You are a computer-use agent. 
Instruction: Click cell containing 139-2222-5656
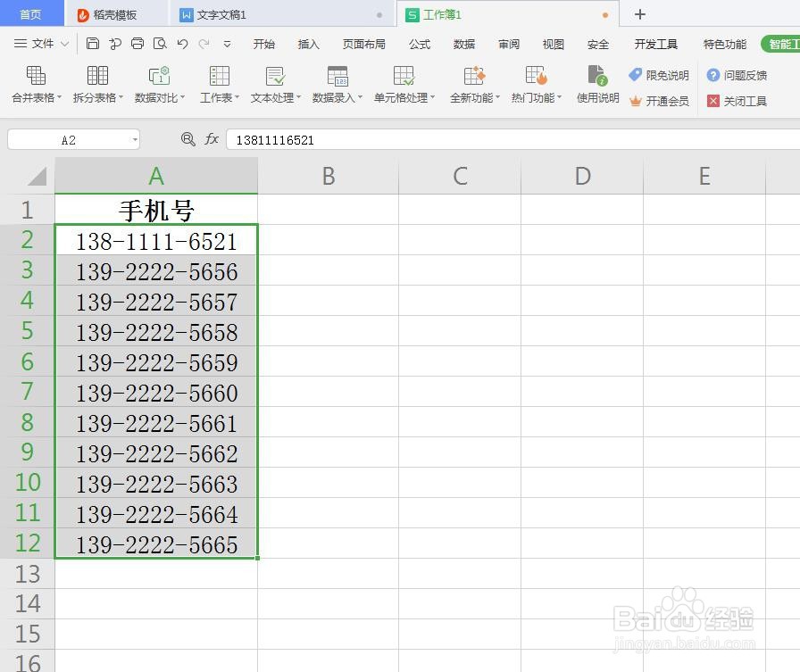156,270
